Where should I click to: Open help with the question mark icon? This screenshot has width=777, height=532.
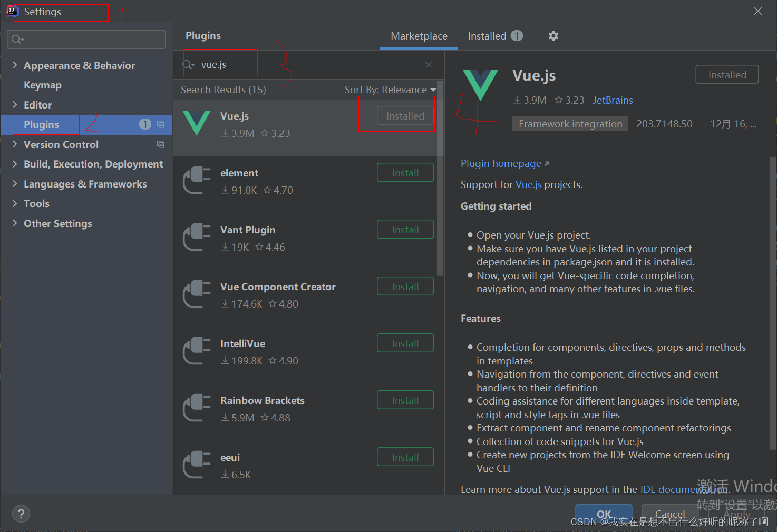pos(21,514)
